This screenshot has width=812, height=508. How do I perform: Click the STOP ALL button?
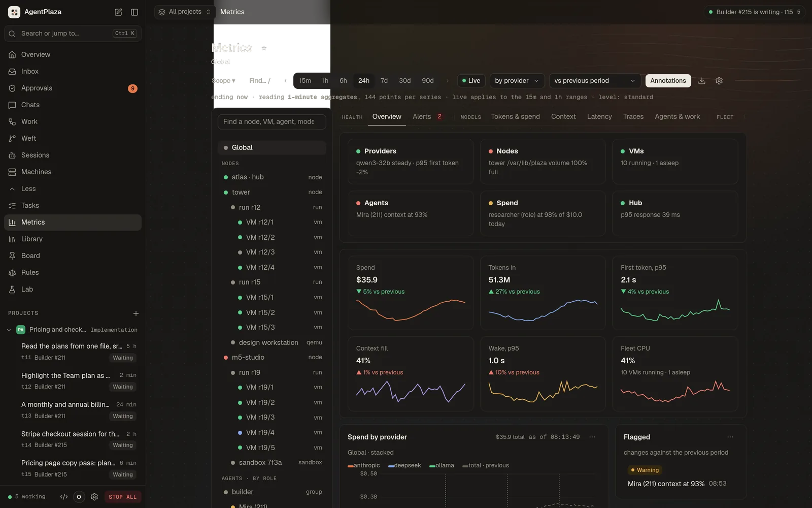(122, 497)
